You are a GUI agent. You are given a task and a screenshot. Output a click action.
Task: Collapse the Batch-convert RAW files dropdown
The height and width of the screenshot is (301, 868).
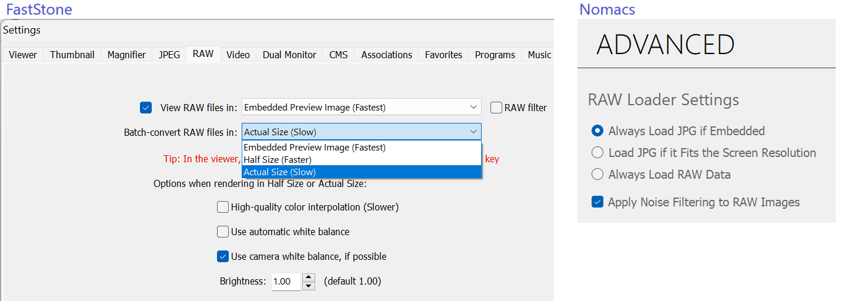(x=361, y=132)
